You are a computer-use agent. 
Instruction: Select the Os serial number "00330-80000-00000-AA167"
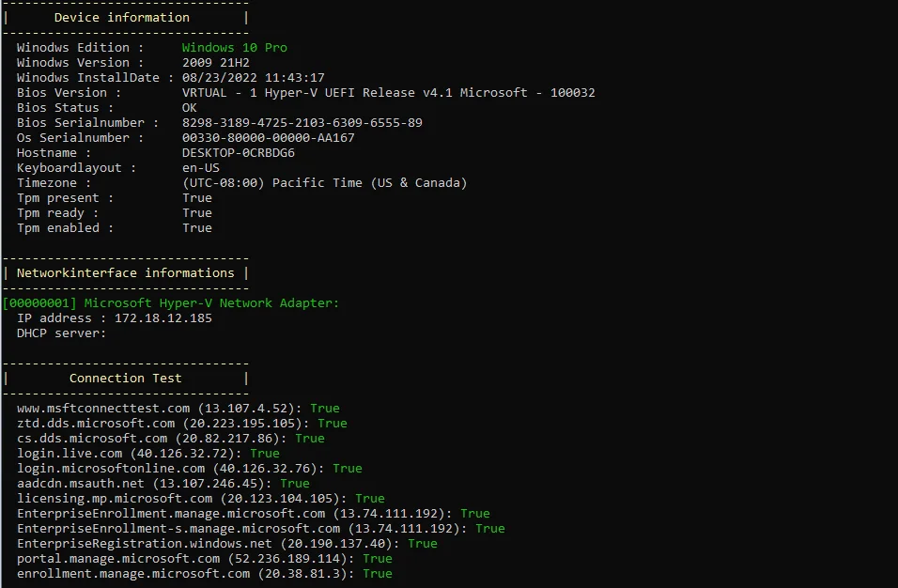tap(268, 137)
